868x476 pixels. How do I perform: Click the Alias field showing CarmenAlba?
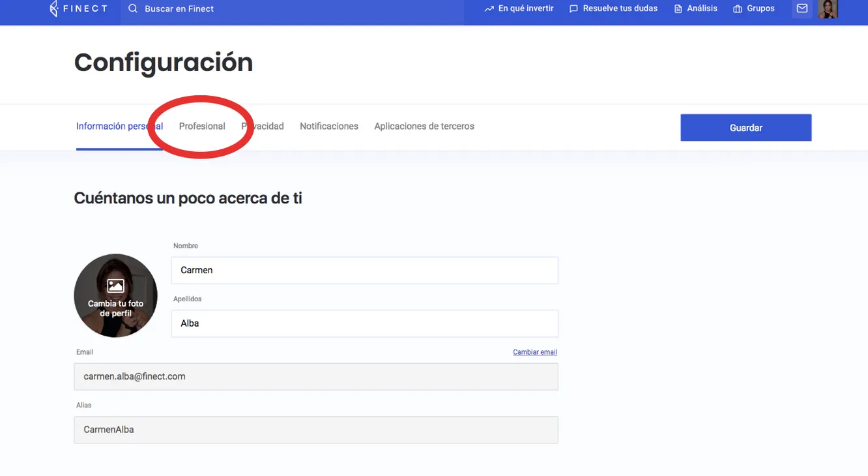click(x=316, y=430)
